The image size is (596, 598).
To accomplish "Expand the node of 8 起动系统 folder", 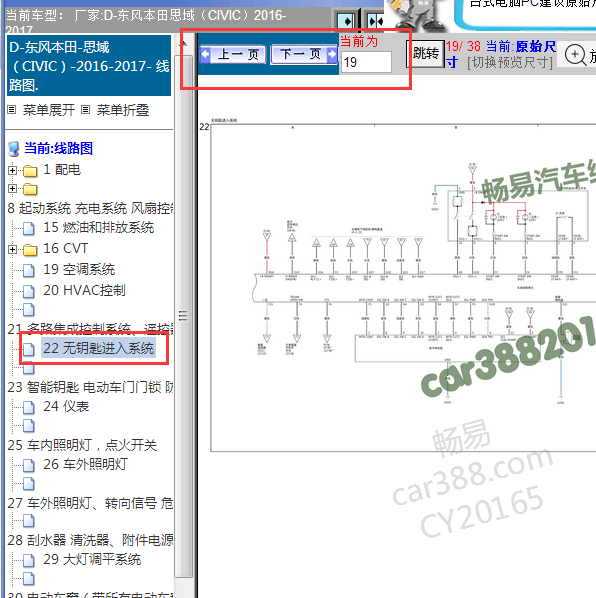I will [x=12, y=188].
